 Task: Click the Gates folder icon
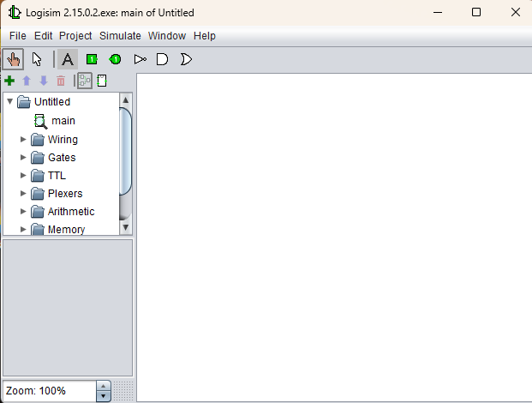click(38, 157)
